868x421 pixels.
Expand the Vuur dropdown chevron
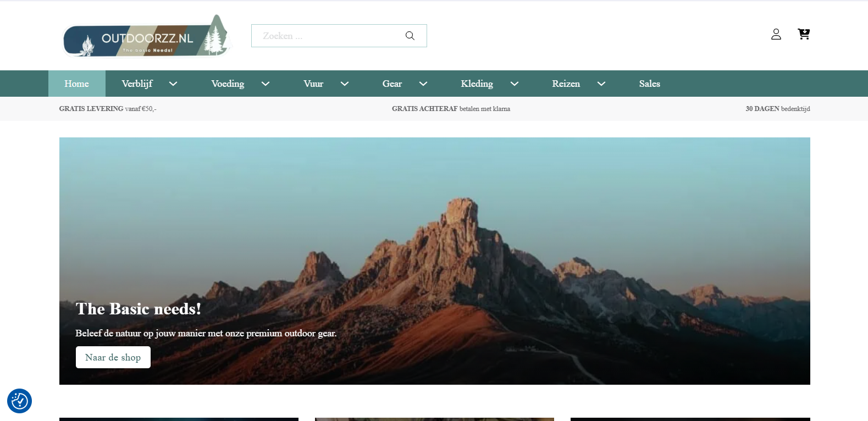(345, 84)
